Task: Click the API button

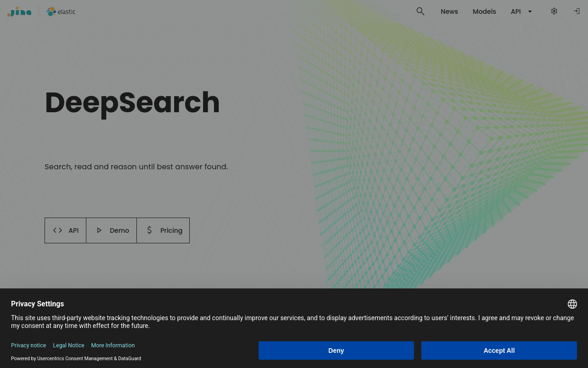Action: coord(65,230)
